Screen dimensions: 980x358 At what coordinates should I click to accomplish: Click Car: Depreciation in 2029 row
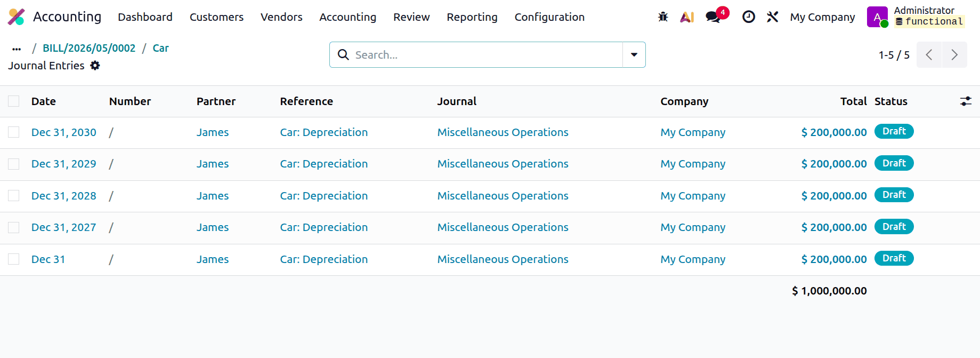point(324,164)
